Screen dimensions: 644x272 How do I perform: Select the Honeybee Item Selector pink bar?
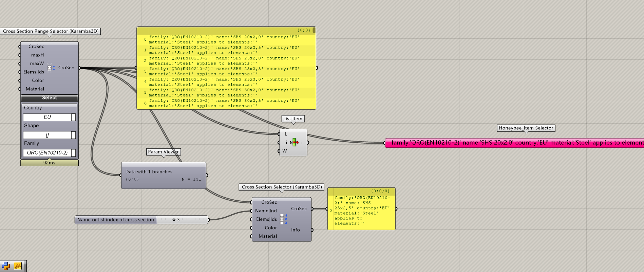(x=514, y=143)
